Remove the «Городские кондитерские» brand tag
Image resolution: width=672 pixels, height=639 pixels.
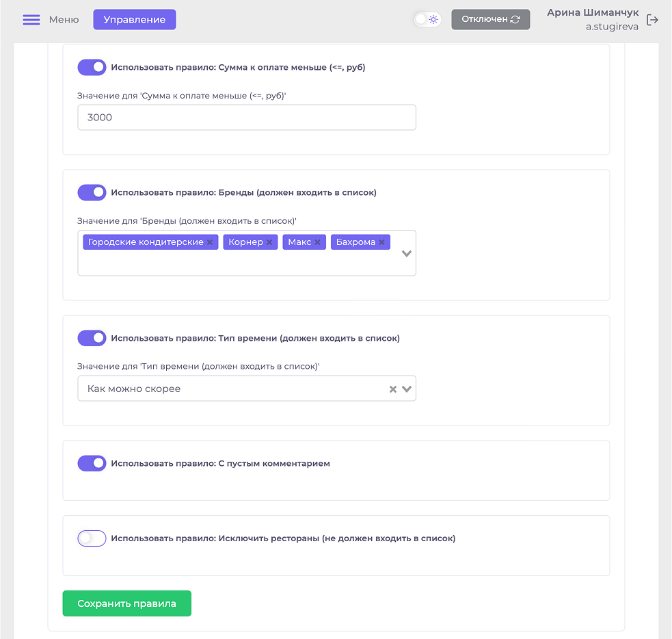click(x=209, y=242)
